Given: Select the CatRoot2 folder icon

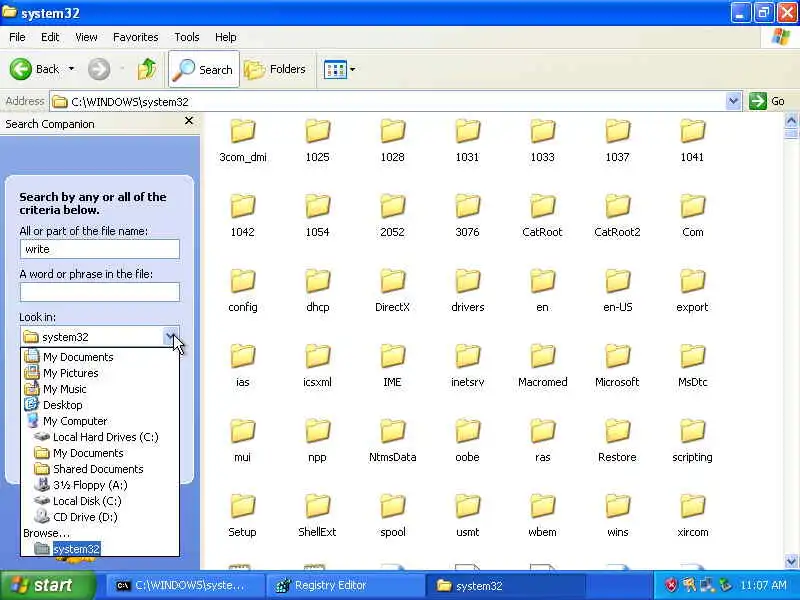Looking at the screenshot, I should (x=617, y=206).
